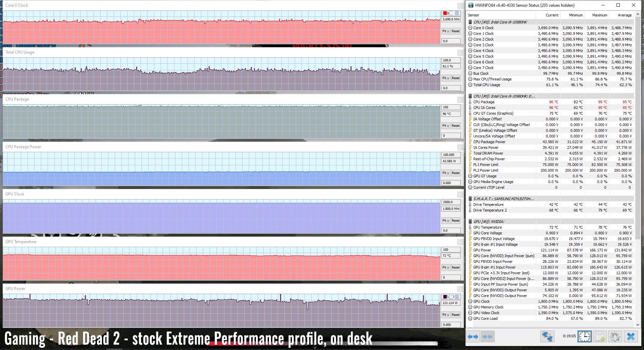Click the Maximum column header
Image resolution: width=644 pixels, height=350 pixels.
tap(599, 15)
